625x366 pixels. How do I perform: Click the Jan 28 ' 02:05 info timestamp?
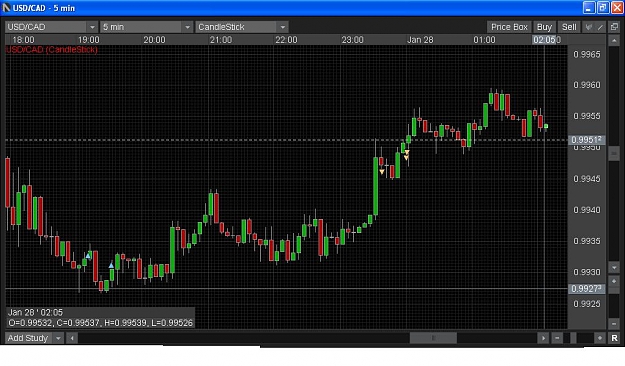35,312
